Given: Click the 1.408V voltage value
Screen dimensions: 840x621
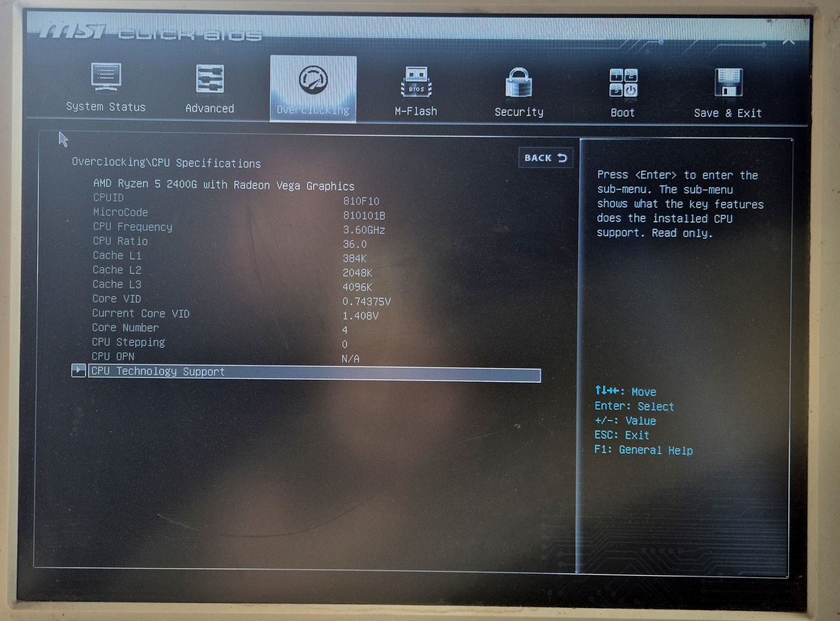Looking at the screenshot, I should coord(360,316).
